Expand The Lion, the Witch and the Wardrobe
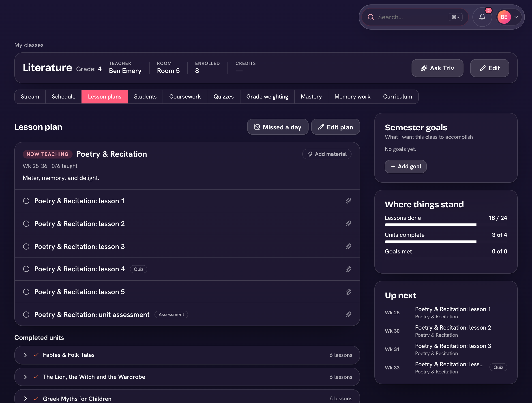 point(25,377)
